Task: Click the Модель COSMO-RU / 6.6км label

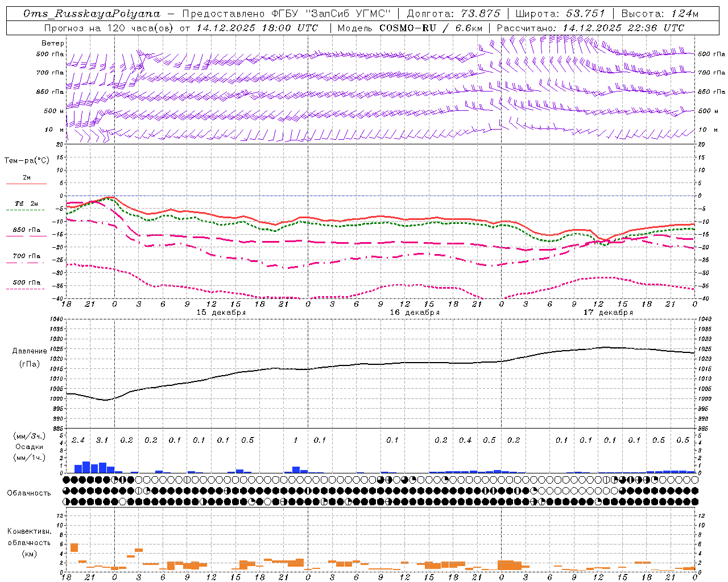Action: (x=410, y=28)
